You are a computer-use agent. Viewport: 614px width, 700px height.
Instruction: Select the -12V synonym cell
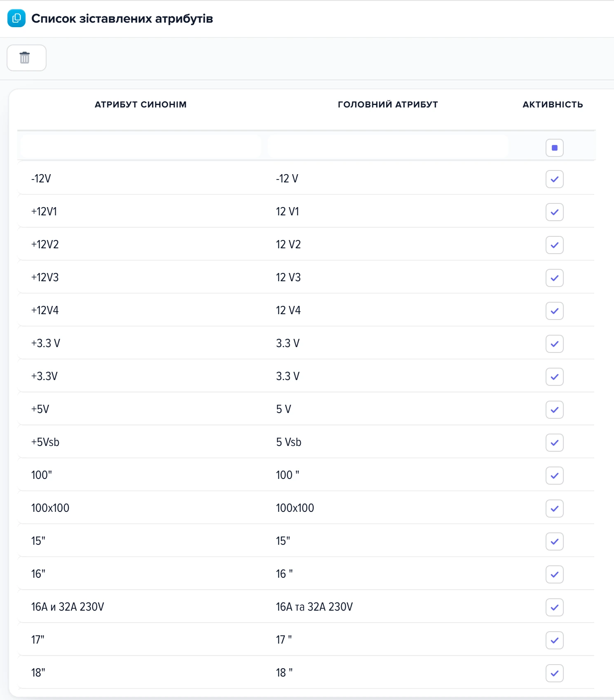click(x=41, y=179)
